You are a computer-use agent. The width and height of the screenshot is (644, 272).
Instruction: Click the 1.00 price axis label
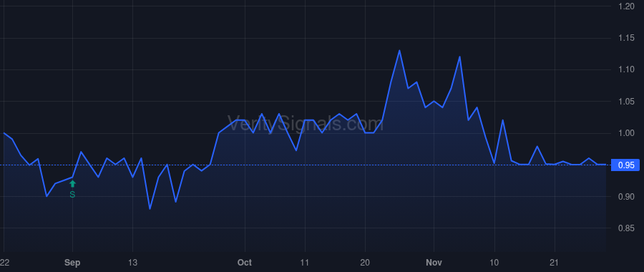click(x=626, y=133)
